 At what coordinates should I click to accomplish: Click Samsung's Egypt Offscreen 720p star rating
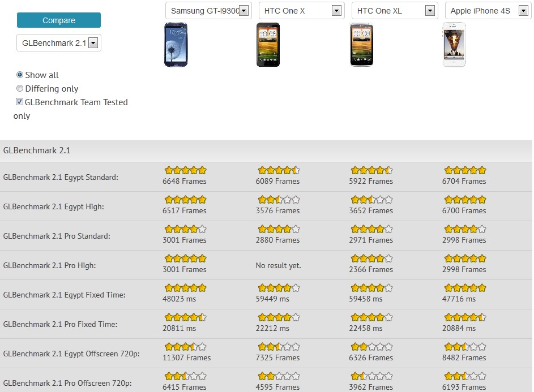[185, 347]
